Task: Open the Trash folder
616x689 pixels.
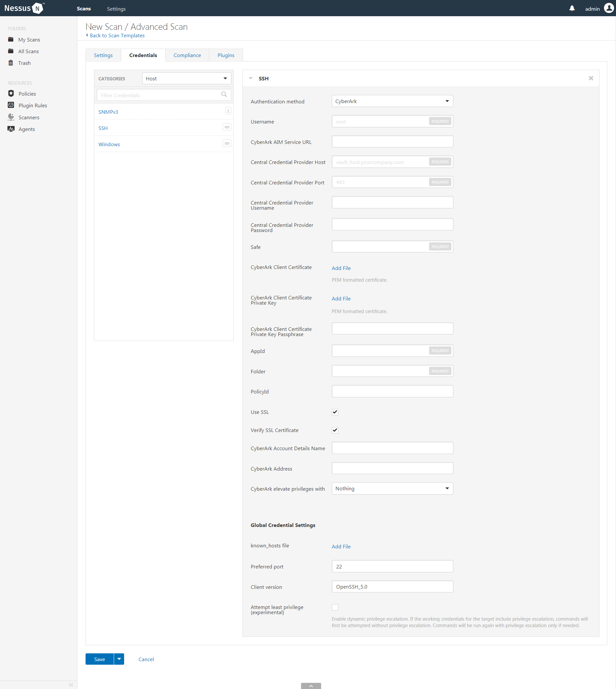Action: coord(24,63)
